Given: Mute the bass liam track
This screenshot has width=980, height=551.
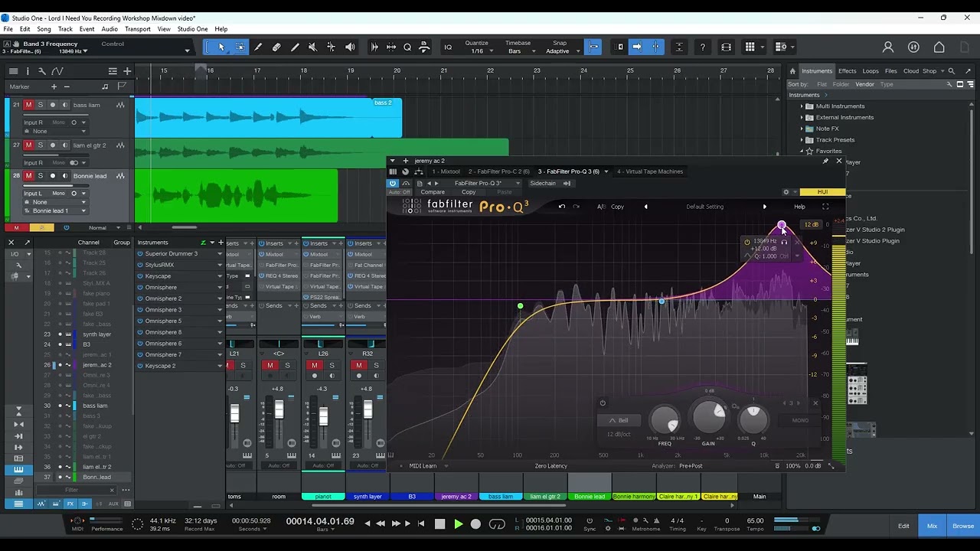Looking at the screenshot, I should click(x=28, y=105).
